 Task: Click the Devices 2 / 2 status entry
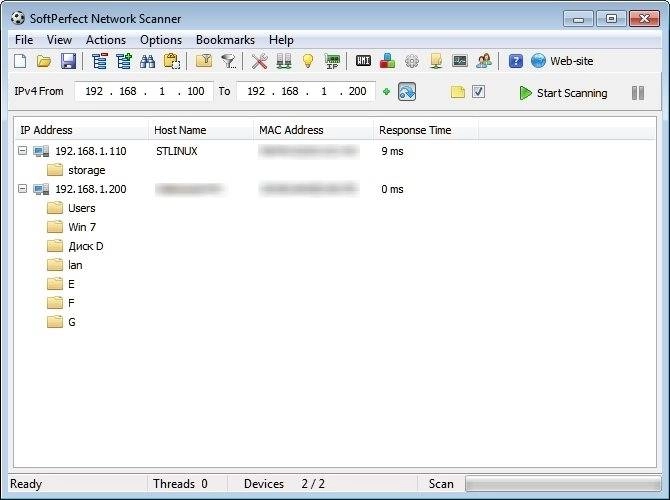[x=284, y=484]
